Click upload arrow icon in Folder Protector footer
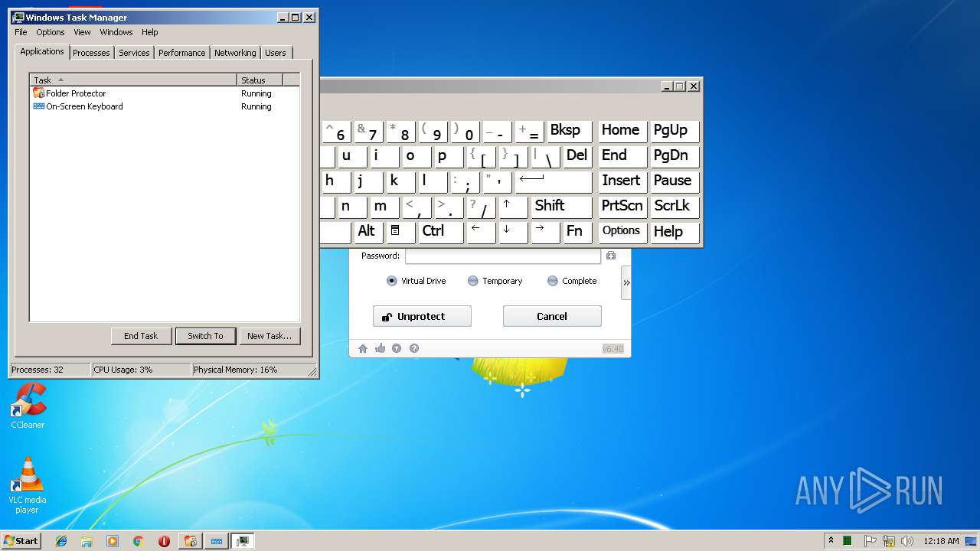 [397, 348]
